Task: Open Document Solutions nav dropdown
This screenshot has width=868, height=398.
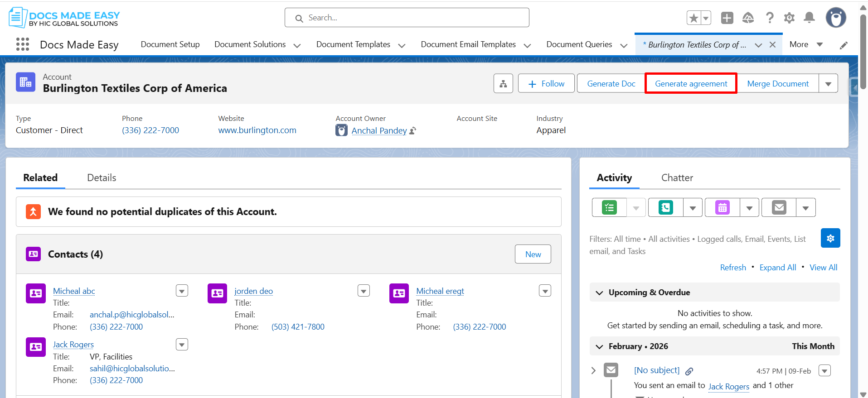Action: coord(297,45)
